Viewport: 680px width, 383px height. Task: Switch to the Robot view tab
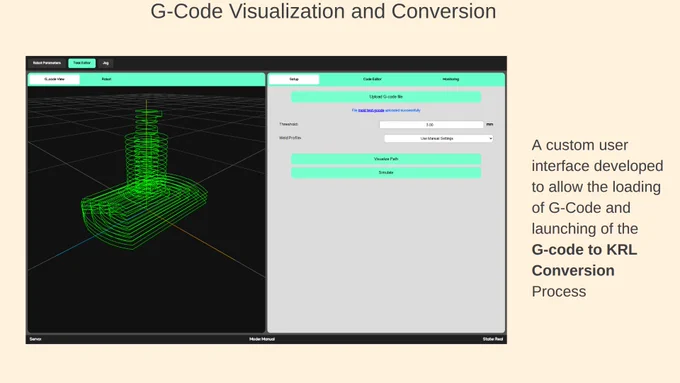pos(106,79)
